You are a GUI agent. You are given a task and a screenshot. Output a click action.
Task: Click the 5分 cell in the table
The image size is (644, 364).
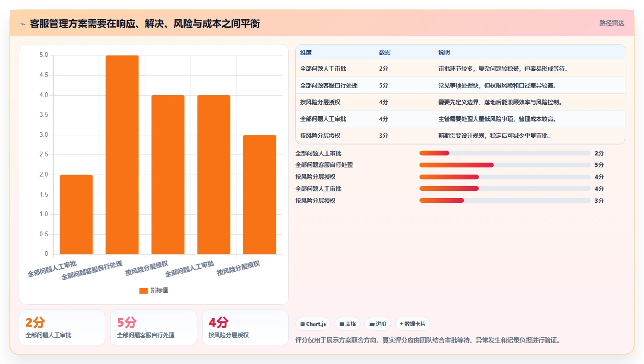(x=384, y=86)
